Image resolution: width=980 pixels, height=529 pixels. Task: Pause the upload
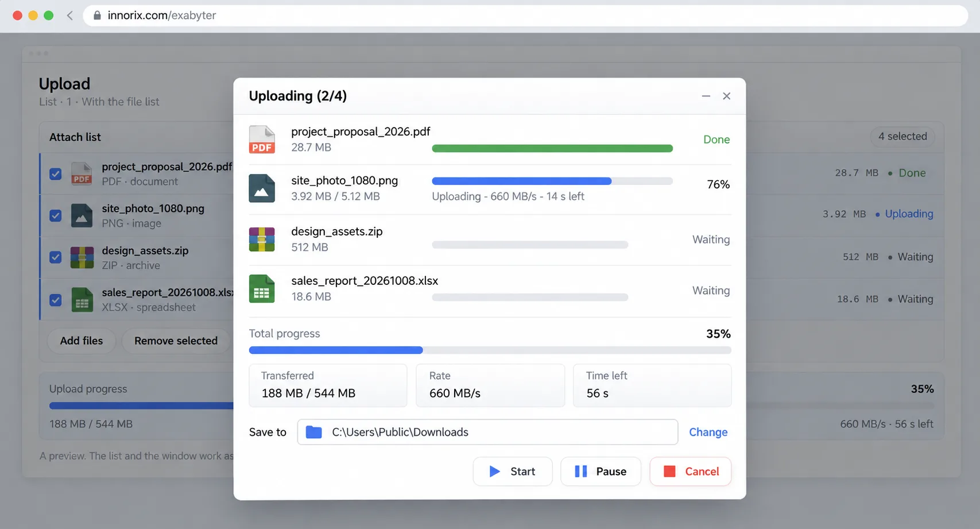601,472
